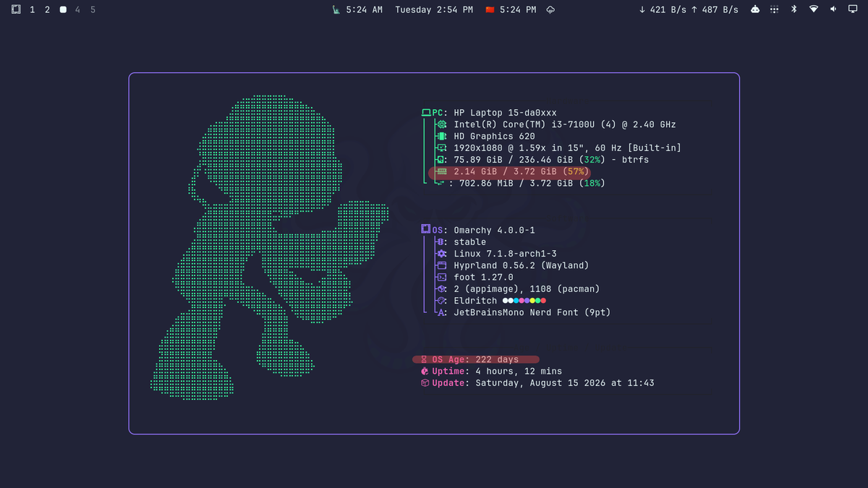Click the laptop PC icon
Image resolution: width=868 pixels, height=488 pixels.
coord(427,113)
